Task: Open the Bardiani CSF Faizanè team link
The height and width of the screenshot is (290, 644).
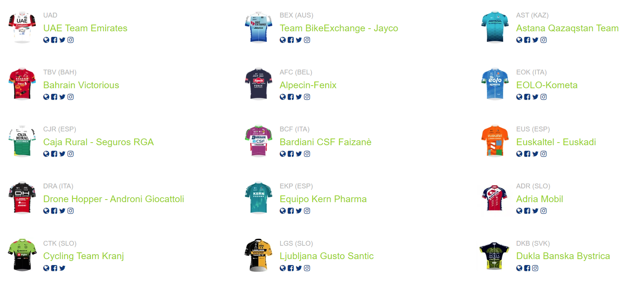Action: pyautogui.click(x=326, y=142)
